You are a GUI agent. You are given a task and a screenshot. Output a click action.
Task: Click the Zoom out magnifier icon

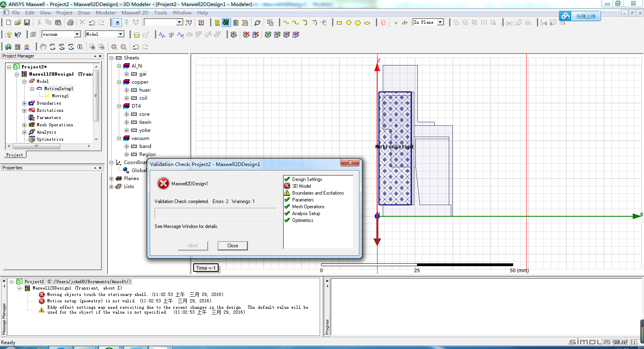click(101, 47)
